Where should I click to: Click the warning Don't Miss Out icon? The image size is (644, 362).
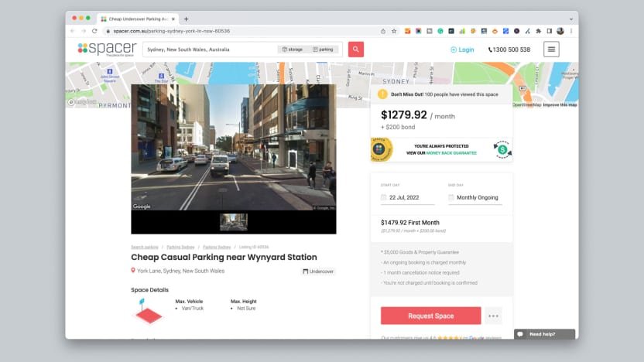pos(382,94)
